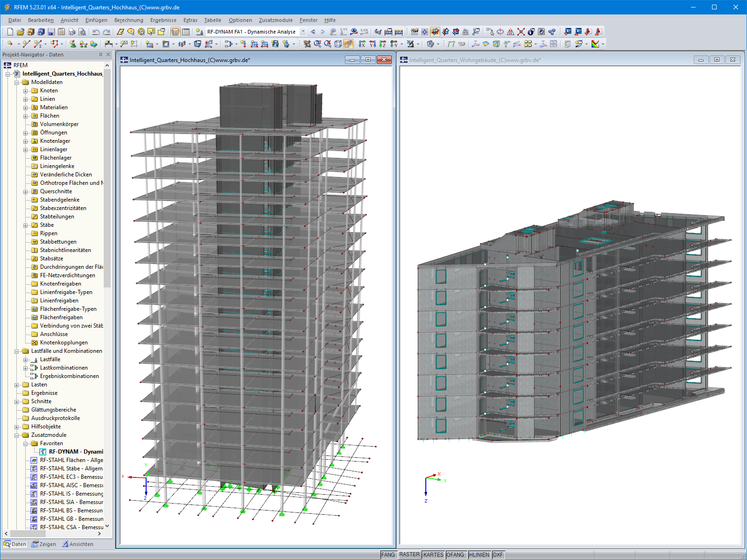Create a new model with the blank page icon
This screenshot has width=747, height=560.
[x=10, y=32]
